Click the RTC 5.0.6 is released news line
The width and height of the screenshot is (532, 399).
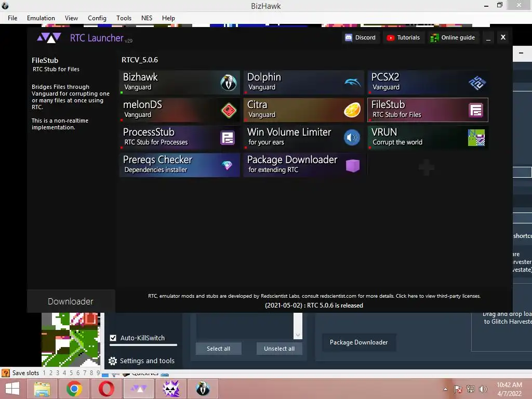(x=314, y=305)
